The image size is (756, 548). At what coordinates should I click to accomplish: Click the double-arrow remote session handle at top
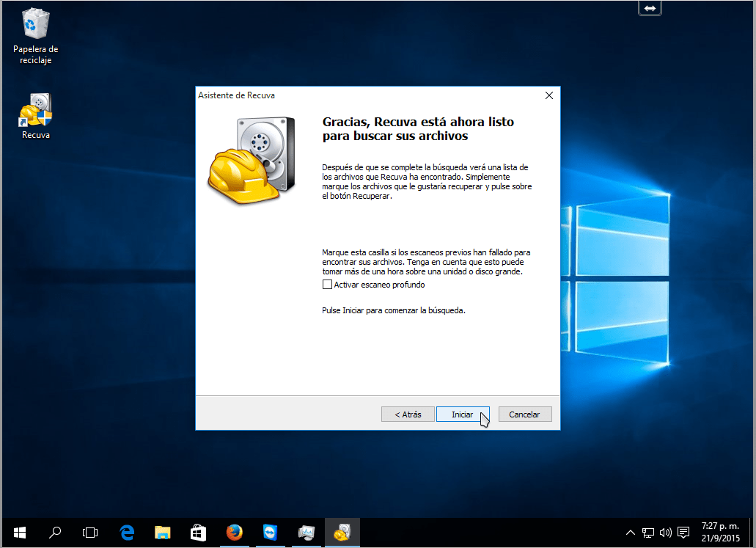[650, 8]
